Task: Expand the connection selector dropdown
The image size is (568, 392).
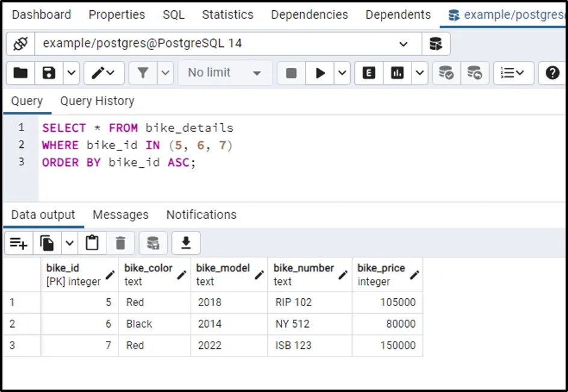Action: click(x=403, y=43)
